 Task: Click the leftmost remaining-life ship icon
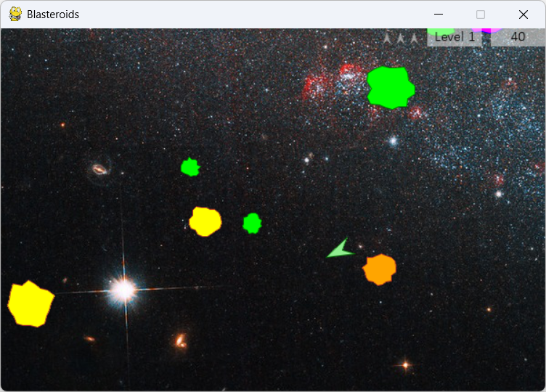[x=388, y=38]
